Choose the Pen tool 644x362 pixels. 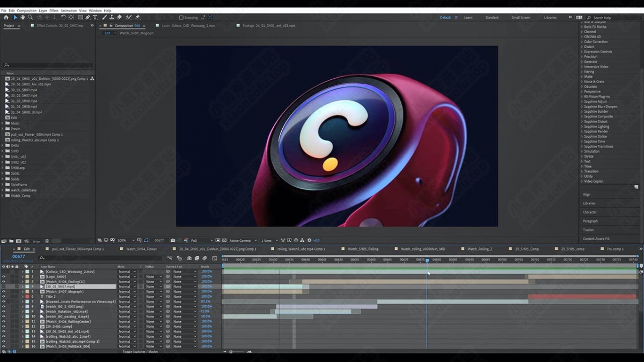tap(88, 17)
